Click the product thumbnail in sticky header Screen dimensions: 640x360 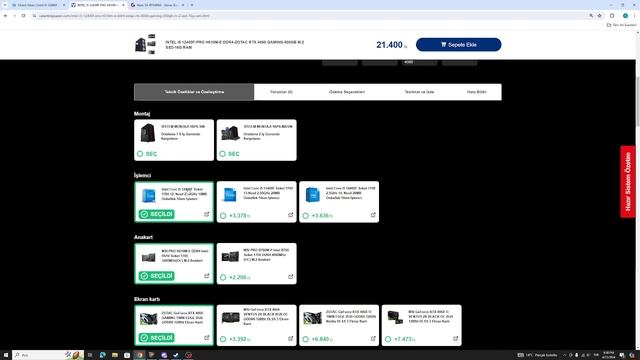click(145, 44)
